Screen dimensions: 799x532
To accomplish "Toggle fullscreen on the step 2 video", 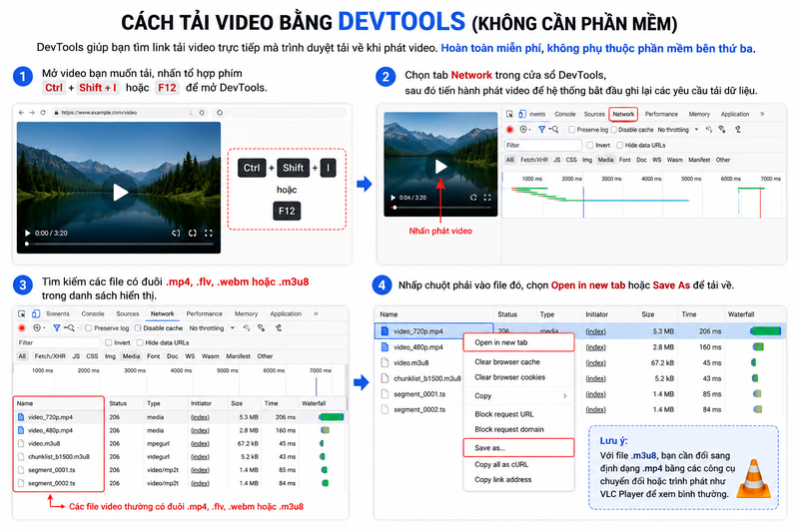I will click(x=487, y=198).
